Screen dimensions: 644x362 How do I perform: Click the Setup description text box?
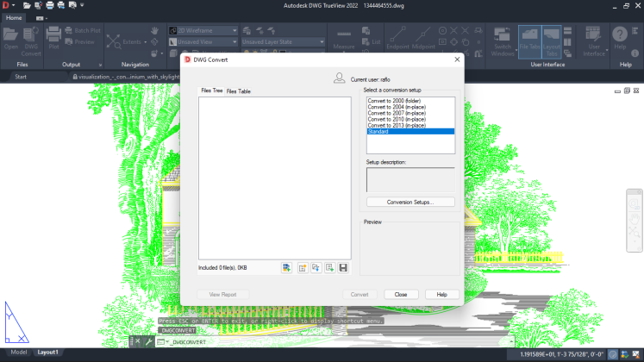[x=410, y=179]
